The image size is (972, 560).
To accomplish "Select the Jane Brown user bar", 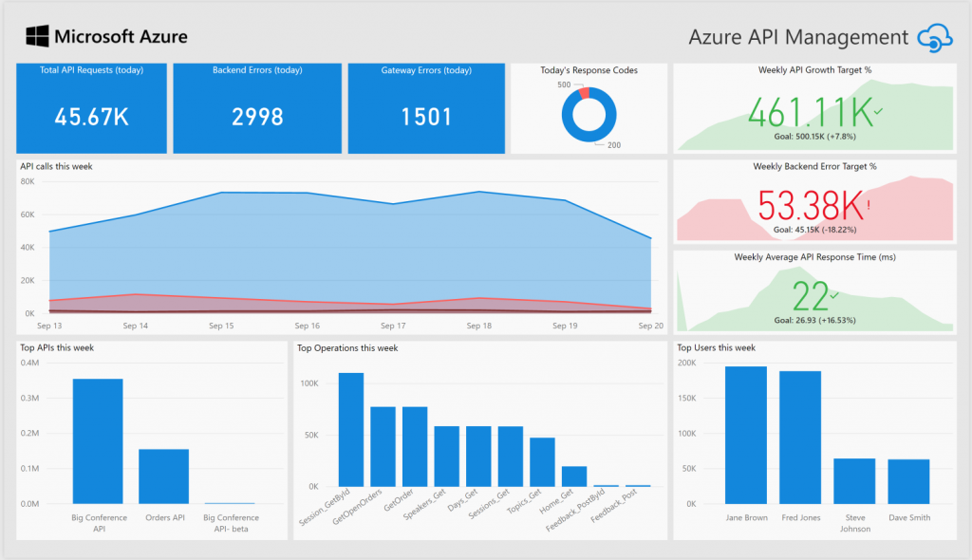I will pos(746,435).
